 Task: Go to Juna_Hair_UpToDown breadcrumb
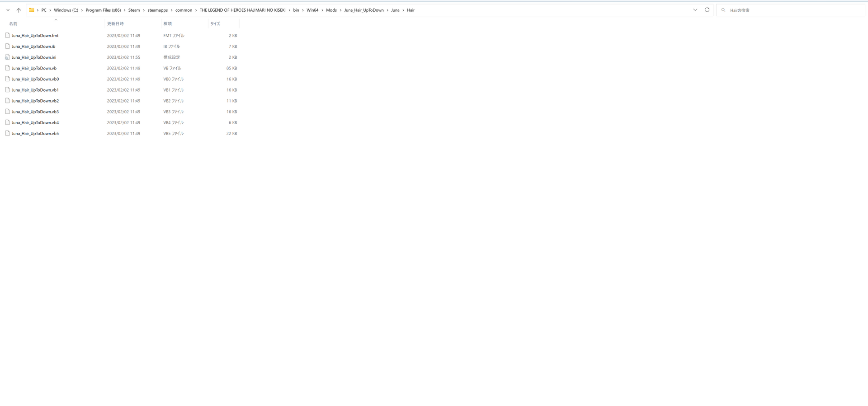[x=364, y=10]
